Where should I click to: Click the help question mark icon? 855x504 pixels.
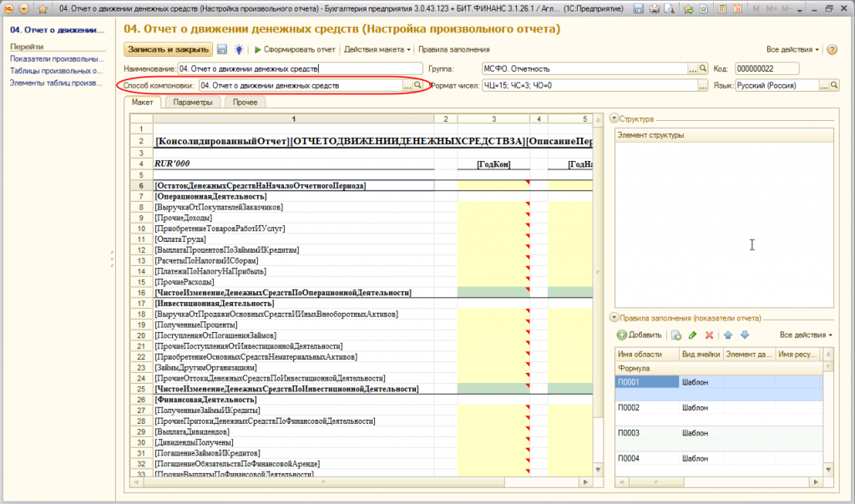point(832,49)
